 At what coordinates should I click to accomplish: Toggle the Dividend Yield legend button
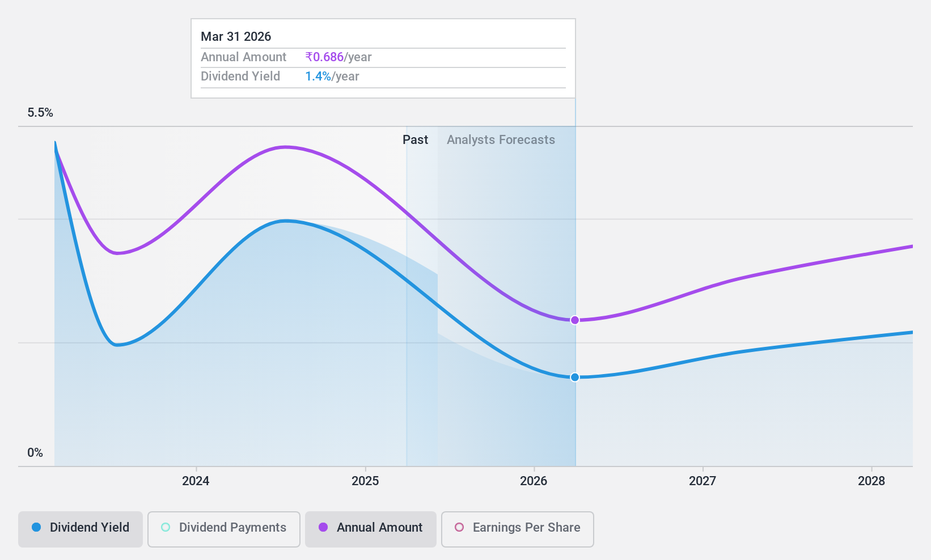pos(81,529)
